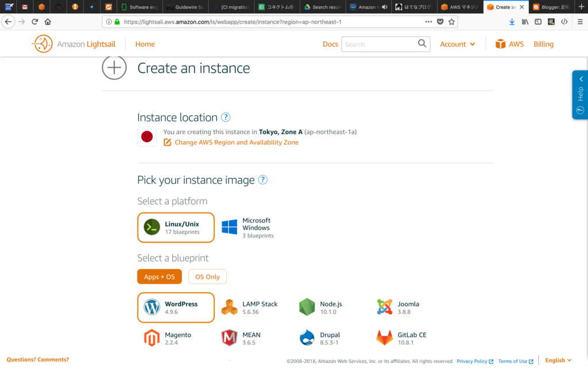
Task: Switch to the CI migration tab
Action: [x=231, y=7]
